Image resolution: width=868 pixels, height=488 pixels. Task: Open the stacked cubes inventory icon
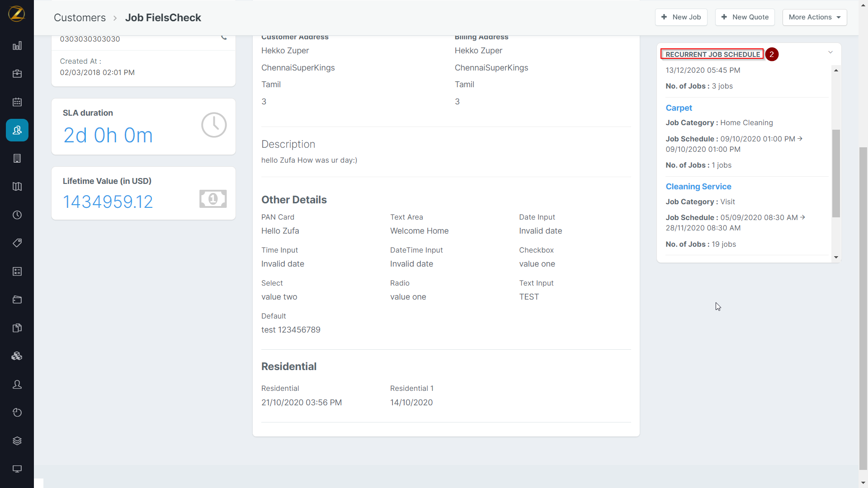(17, 356)
